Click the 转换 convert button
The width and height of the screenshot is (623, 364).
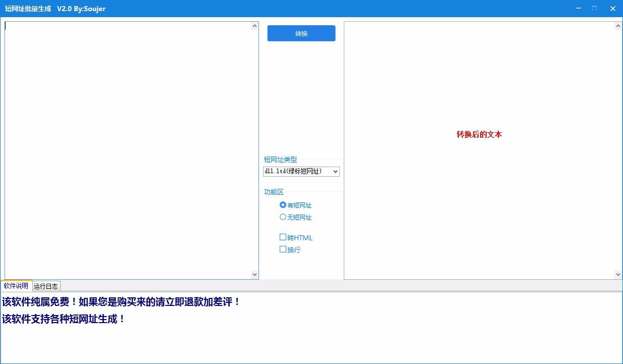[x=301, y=33]
